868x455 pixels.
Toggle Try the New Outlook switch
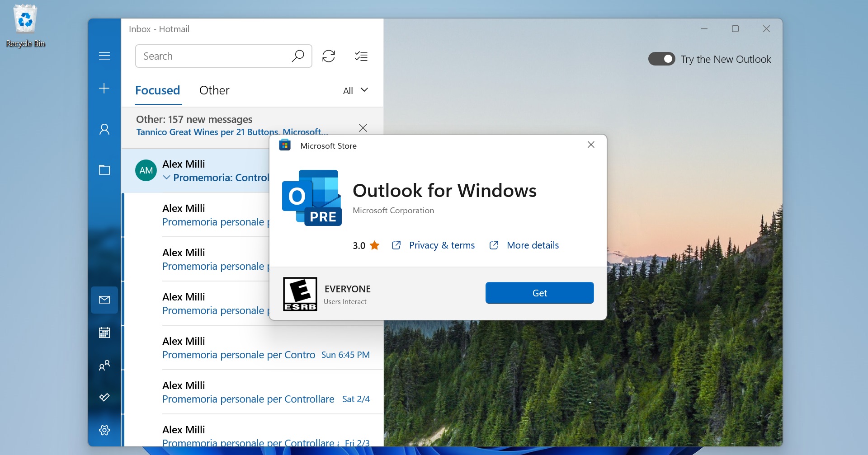[662, 59]
